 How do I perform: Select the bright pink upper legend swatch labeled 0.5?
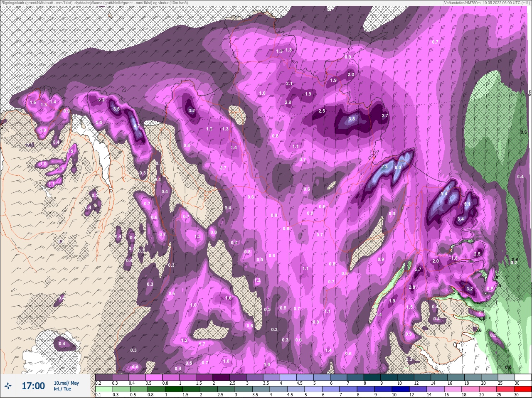coord(154,378)
